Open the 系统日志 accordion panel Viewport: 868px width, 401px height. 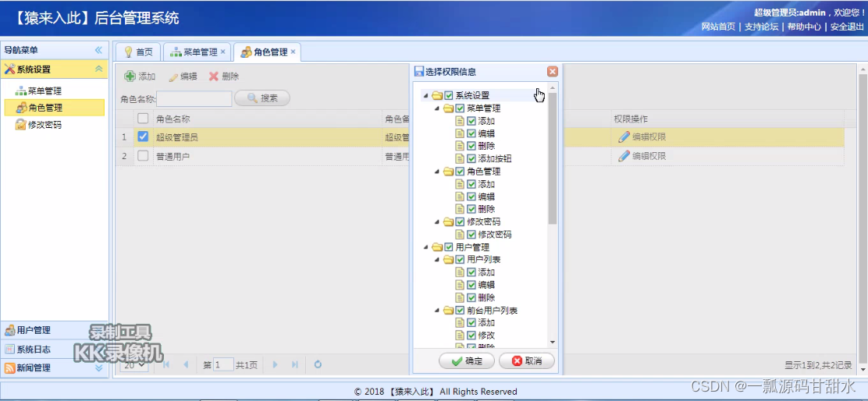pyautogui.click(x=55, y=349)
